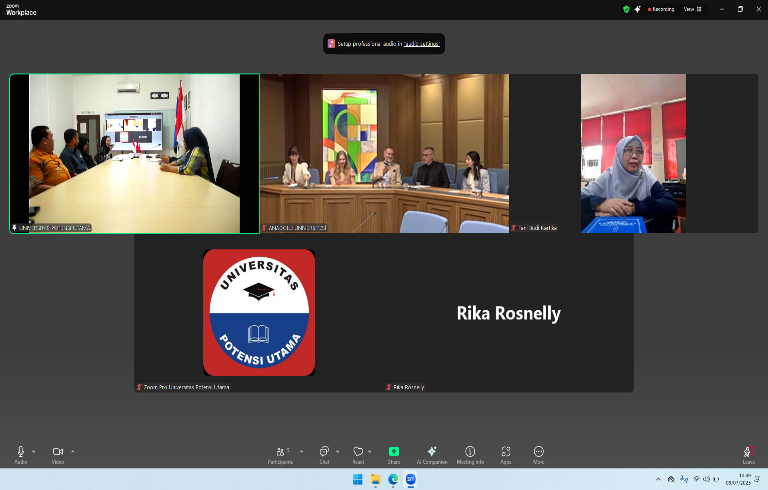Image resolution: width=768 pixels, height=490 pixels.
Task: Toggle the Video camera button
Action: [57, 452]
